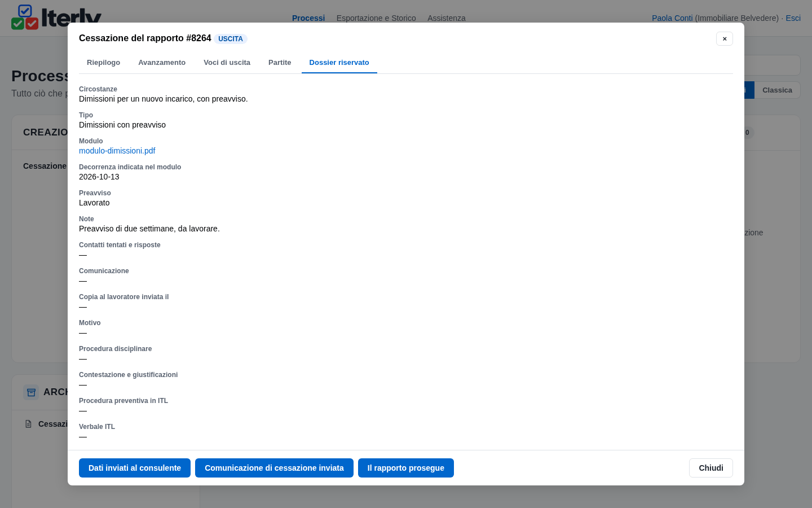Click the dialog title 'Cessazione del rapporto #8264'
Screen dimensions: 812x508
145,38
